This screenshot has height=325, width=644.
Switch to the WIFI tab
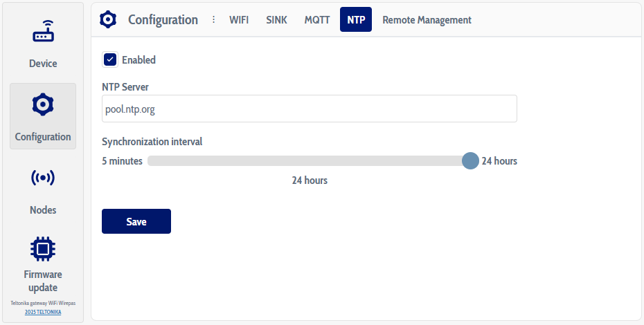click(x=239, y=20)
